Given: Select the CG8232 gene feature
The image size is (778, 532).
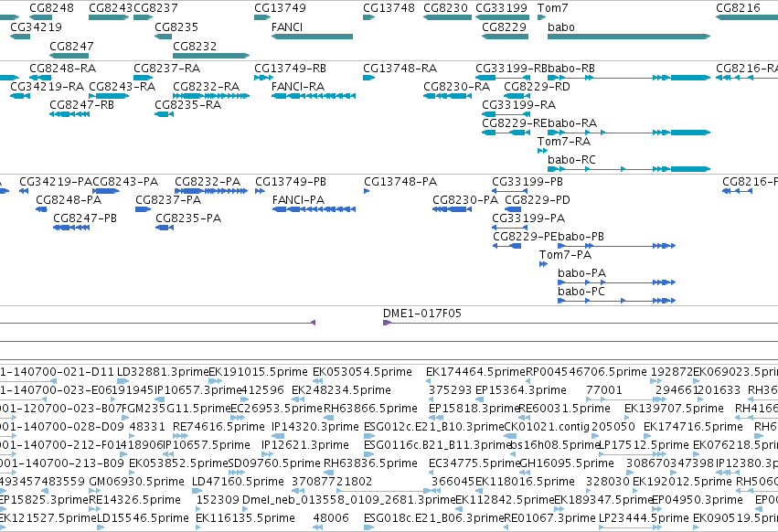Looking at the screenshot, I should 211,56.
